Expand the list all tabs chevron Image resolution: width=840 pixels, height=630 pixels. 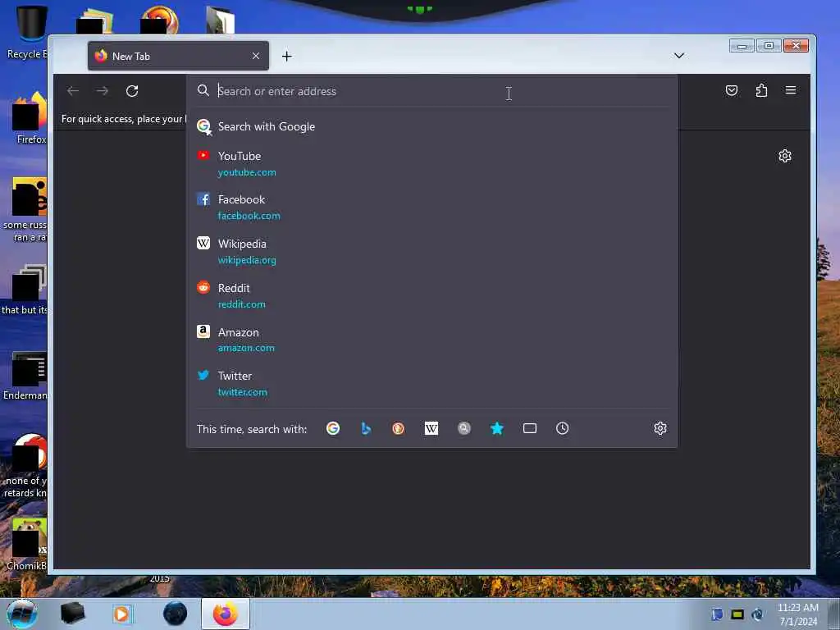(678, 56)
